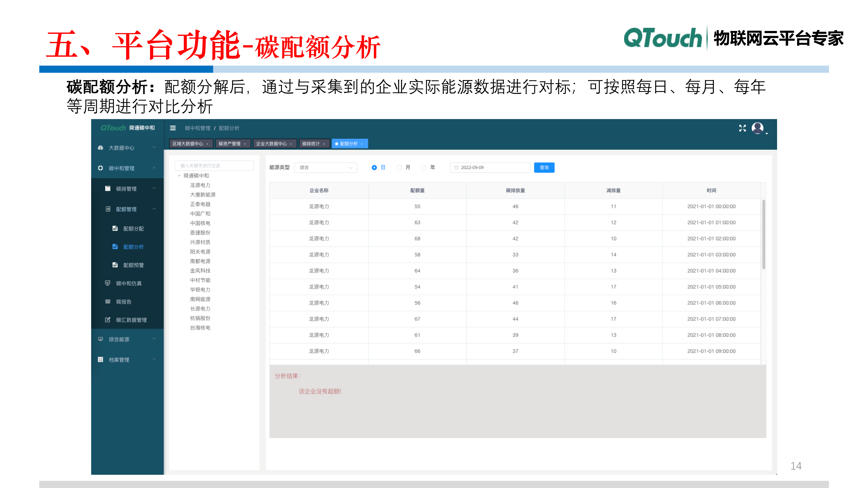Choose the 月 period radio button
This screenshot has width=868, height=488.
399,167
